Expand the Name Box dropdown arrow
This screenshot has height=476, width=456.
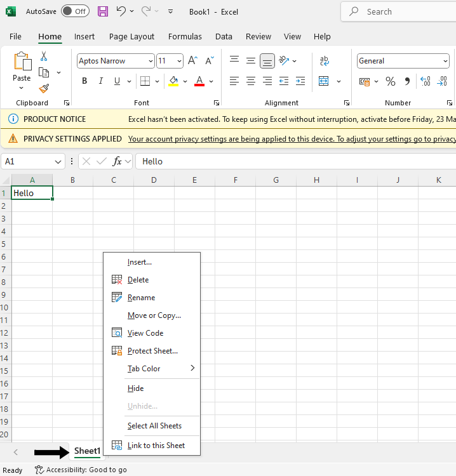coord(58,161)
